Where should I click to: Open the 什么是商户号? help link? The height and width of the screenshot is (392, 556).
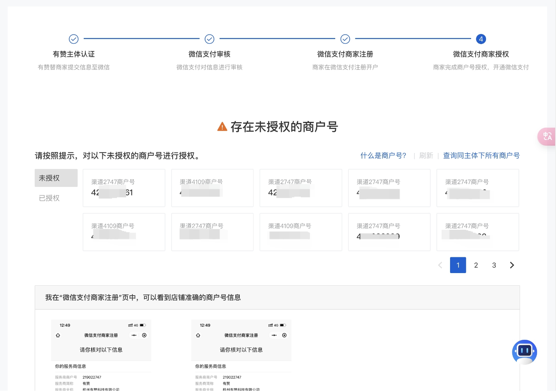tap(383, 155)
